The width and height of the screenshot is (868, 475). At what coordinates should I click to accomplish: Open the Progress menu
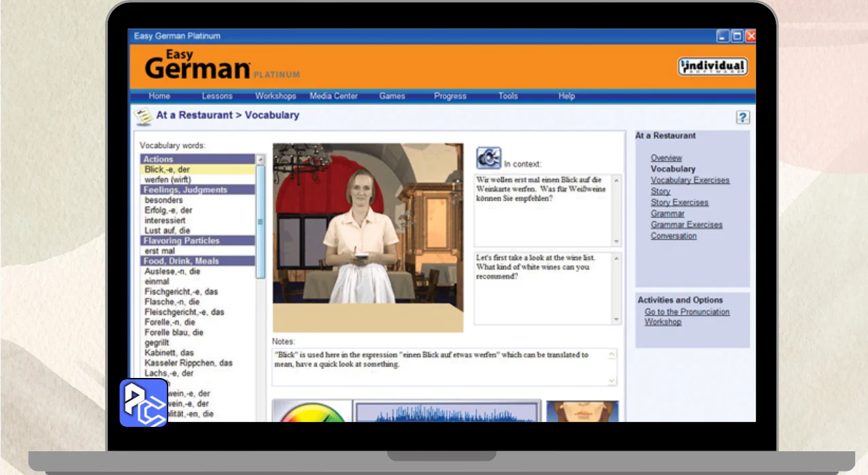pos(450,96)
